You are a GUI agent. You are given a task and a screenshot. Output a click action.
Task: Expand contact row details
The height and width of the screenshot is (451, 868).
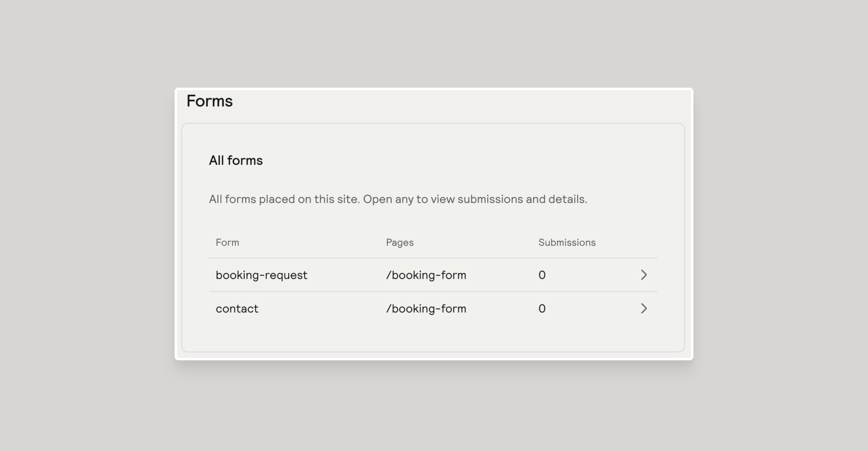(x=433, y=309)
